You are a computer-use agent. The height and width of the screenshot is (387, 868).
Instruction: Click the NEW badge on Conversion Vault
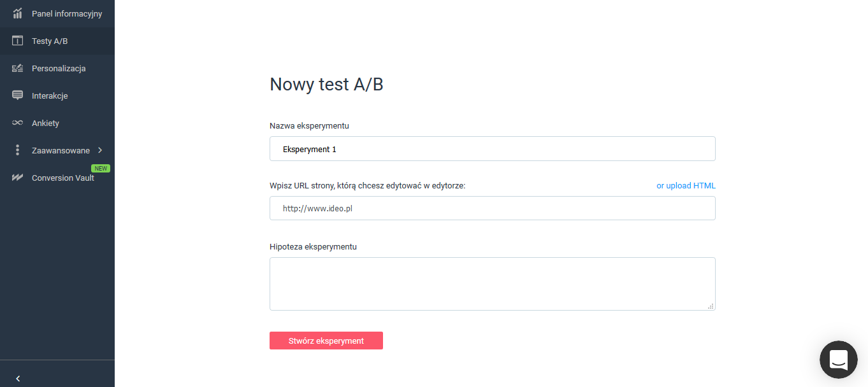[x=101, y=168]
